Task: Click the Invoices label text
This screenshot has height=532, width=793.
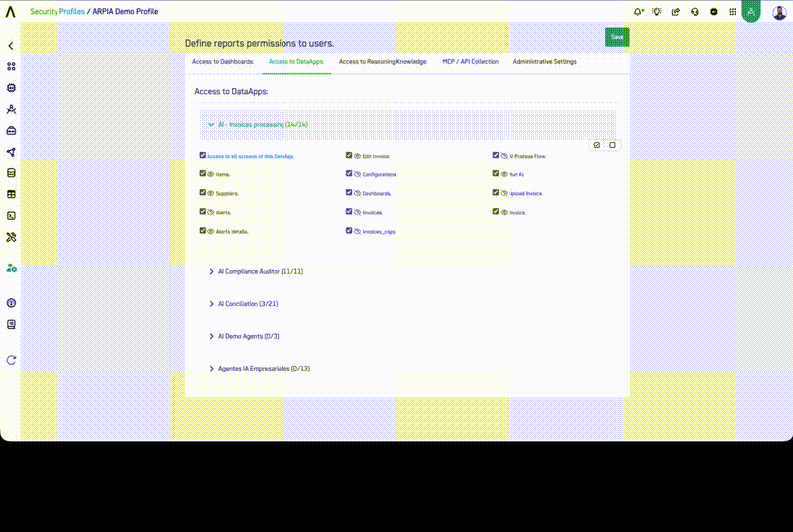Action: click(x=372, y=213)
